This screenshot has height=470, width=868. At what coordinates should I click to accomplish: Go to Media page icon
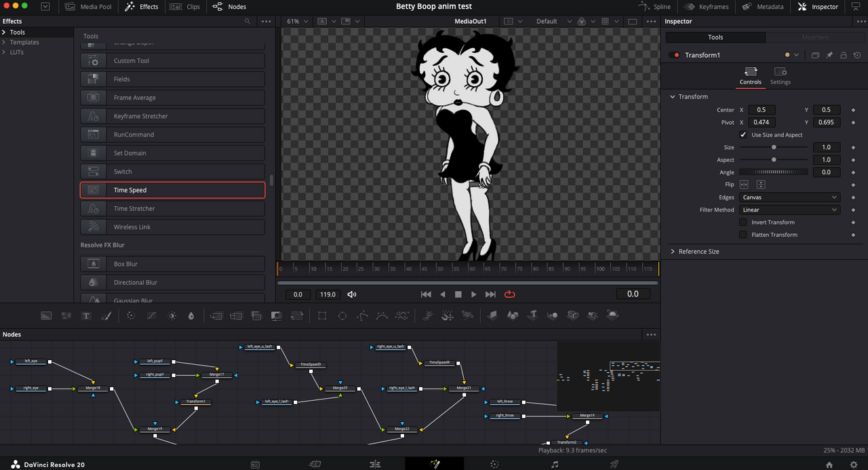point(255,465)
